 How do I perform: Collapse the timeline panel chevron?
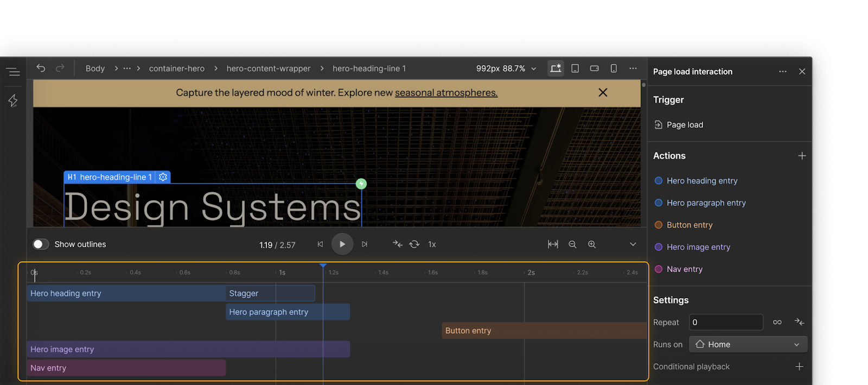coord(633,244)
